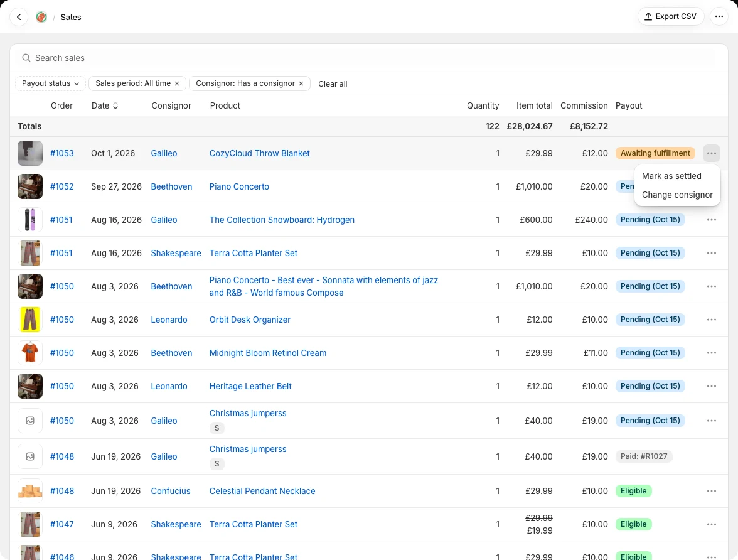Focus the Search sales field
Screen dimensions: 738x560
click(368, 58)
